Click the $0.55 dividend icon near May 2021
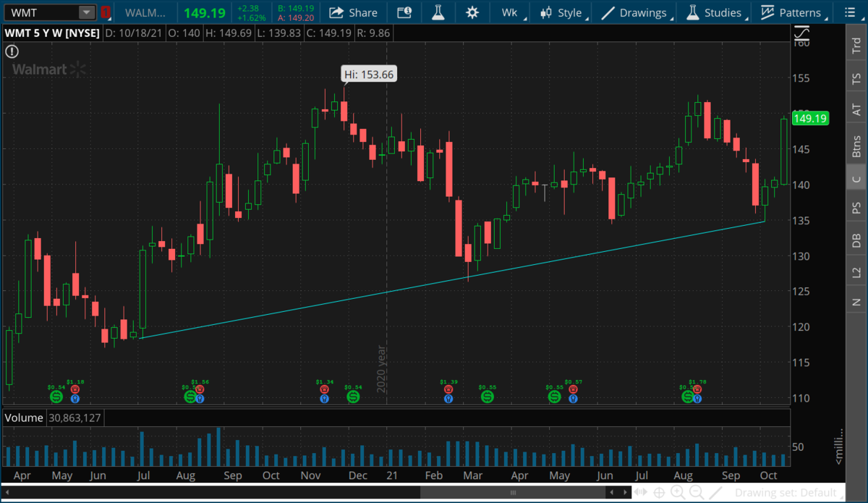Viewport: 868px width, 503px height. (x=554, y=397)
